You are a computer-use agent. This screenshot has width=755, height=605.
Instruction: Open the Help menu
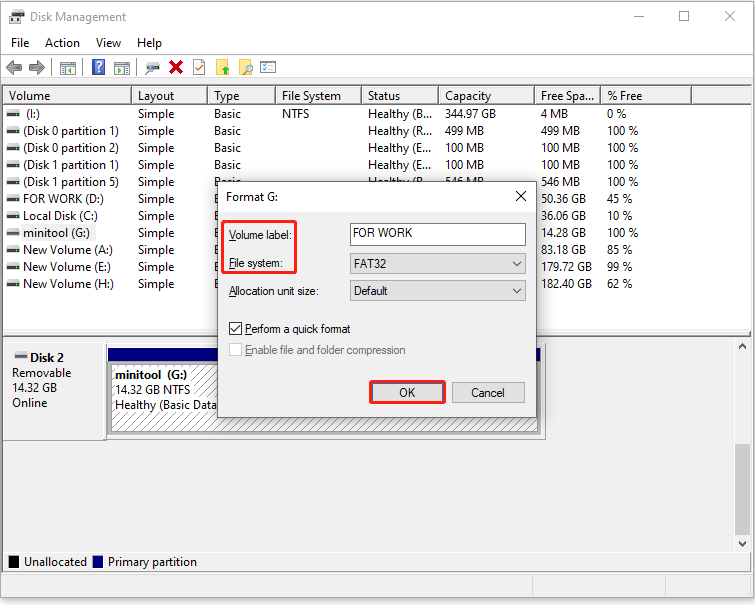tap(149, 43)
